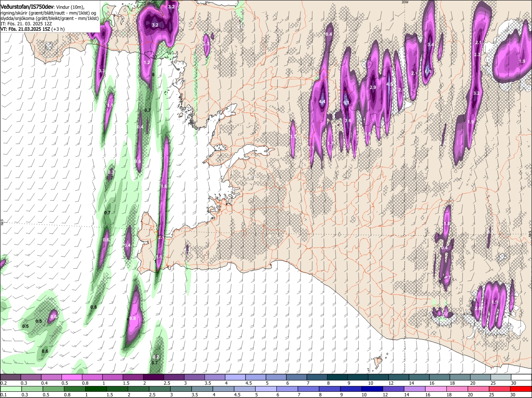Click the 3.3 precipitation value on map
Image resolution: width=532 pixels, height=398 pixels.
[102, 71]
